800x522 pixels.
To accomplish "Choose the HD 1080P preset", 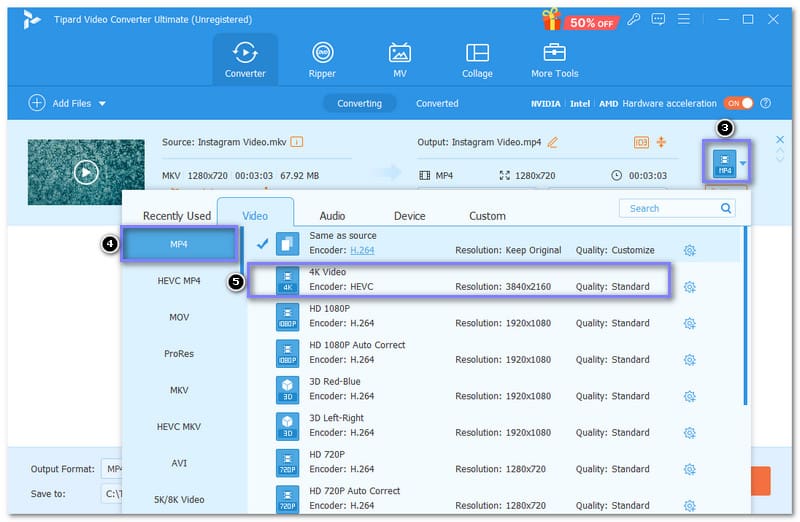I will tap(492, 316).
